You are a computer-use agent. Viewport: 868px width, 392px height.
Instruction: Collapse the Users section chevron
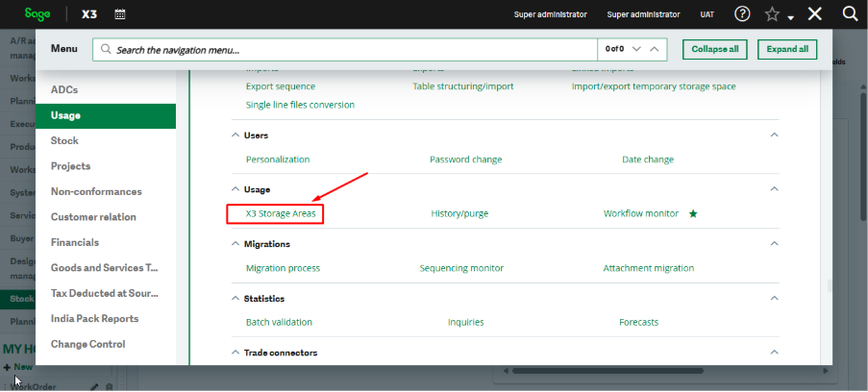[775, 135]
